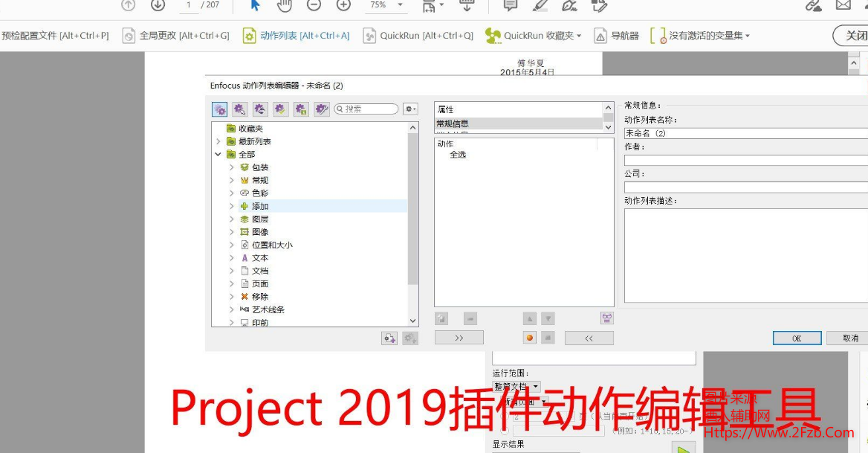
Task: Click the orange record button
Action: (x=530, y=337)
